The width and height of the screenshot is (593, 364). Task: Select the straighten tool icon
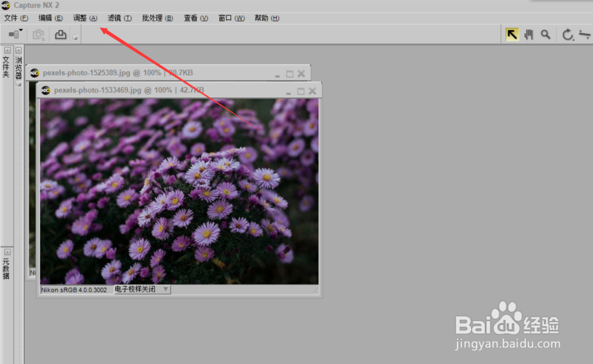click(x=584, y=34)
